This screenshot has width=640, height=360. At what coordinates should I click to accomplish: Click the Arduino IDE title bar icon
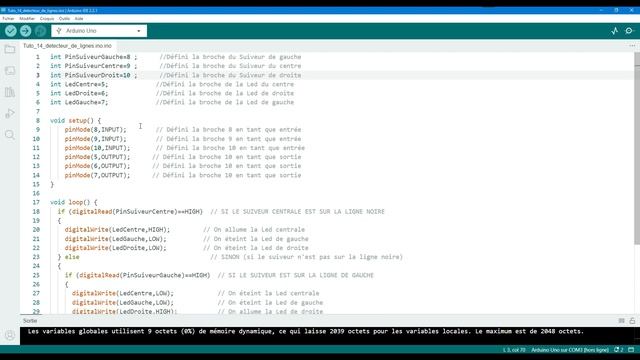(x=3, y=10)
